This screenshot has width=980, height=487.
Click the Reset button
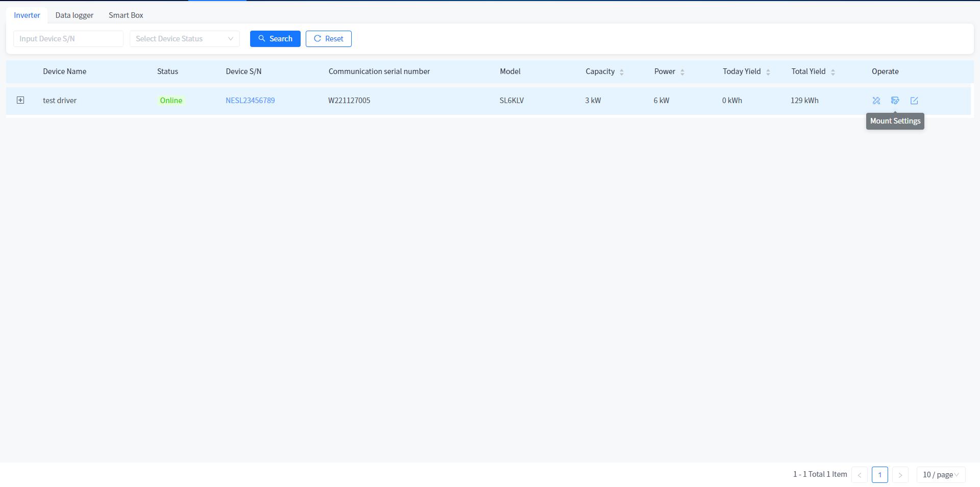328,39
